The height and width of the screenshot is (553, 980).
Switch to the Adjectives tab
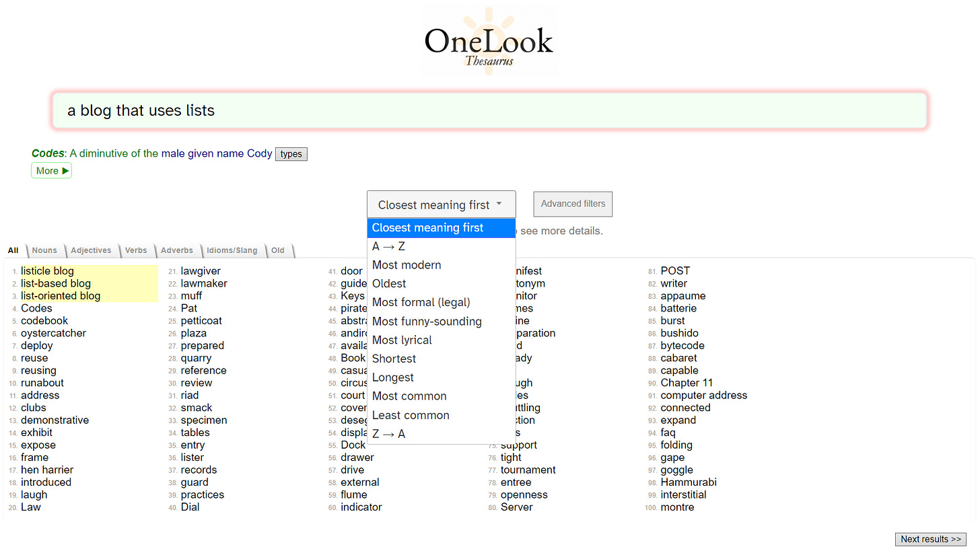91,250
